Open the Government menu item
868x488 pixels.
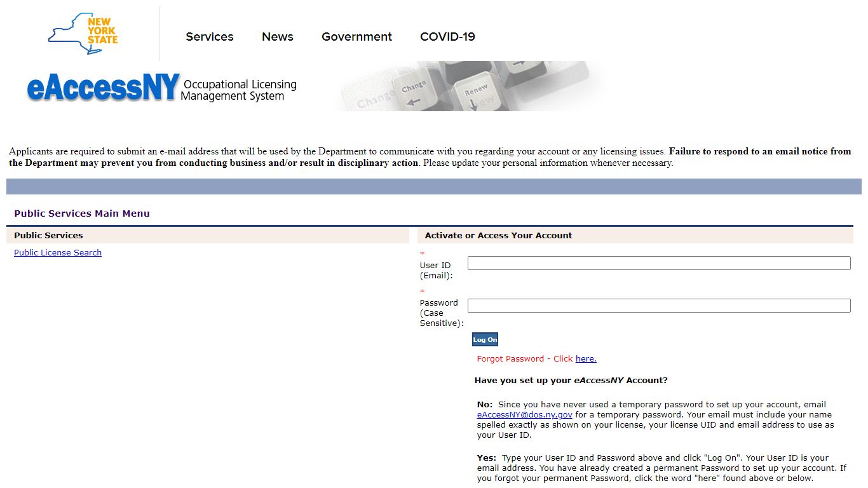(x=356, y=37)
